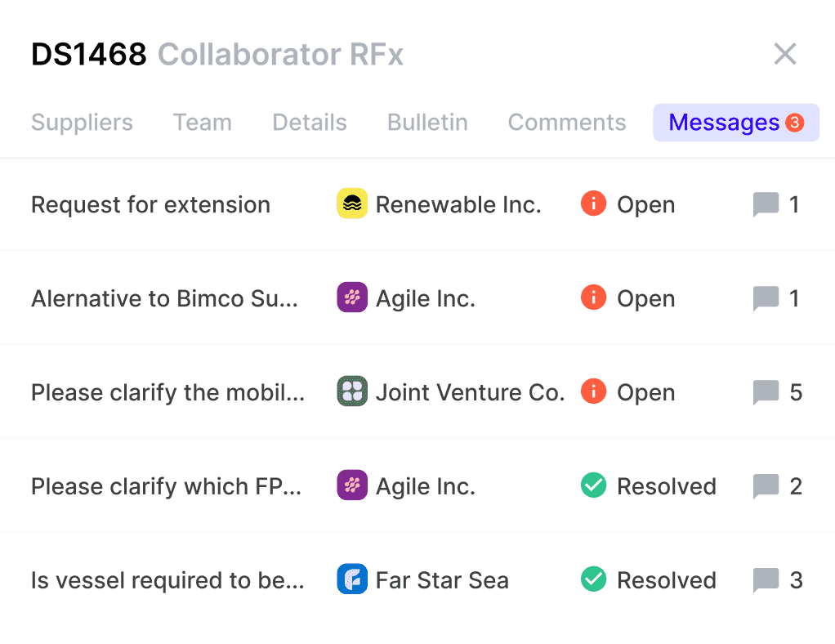Open the Team tab
The height and width of the screenshot is (644, 835).
203,123
